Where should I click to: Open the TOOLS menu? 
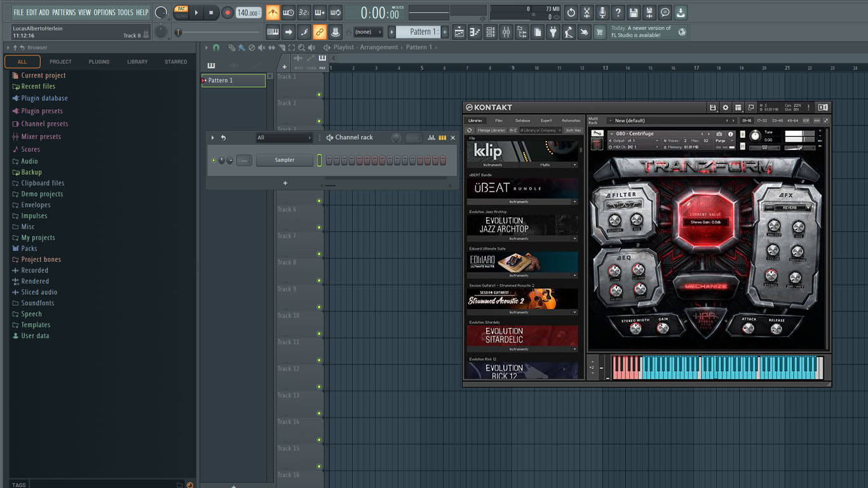125,12
